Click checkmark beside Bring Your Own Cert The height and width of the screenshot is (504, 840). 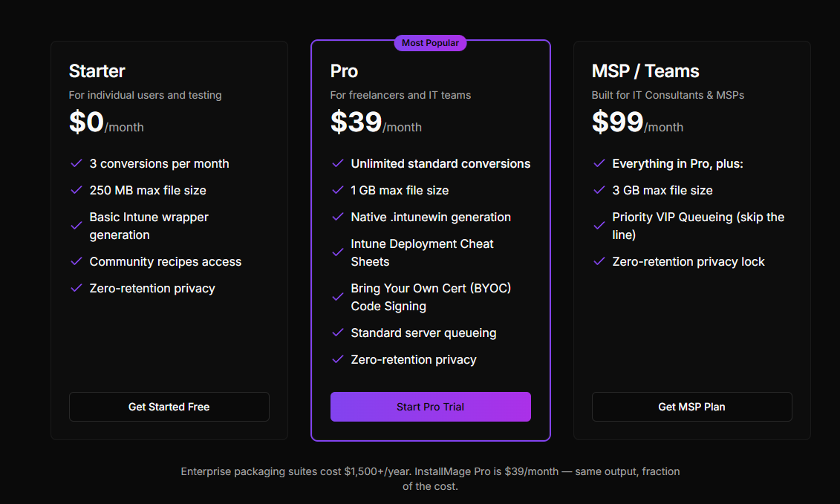[x=337, y=297]
